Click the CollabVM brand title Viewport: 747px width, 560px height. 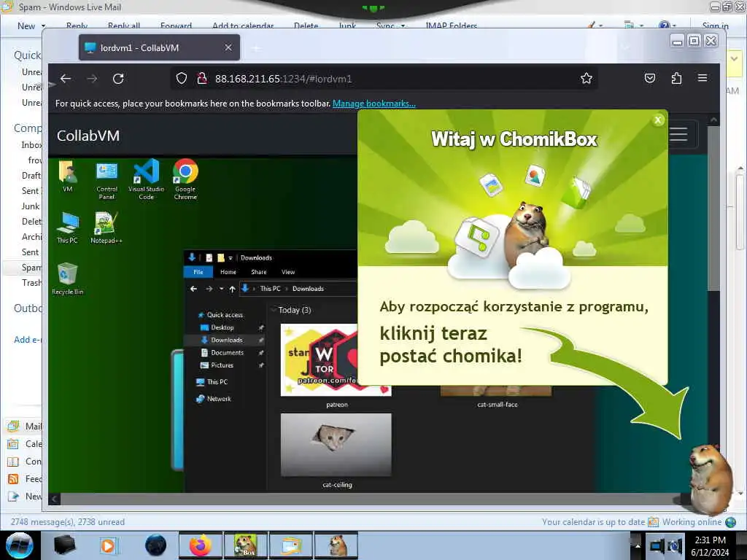88,136
